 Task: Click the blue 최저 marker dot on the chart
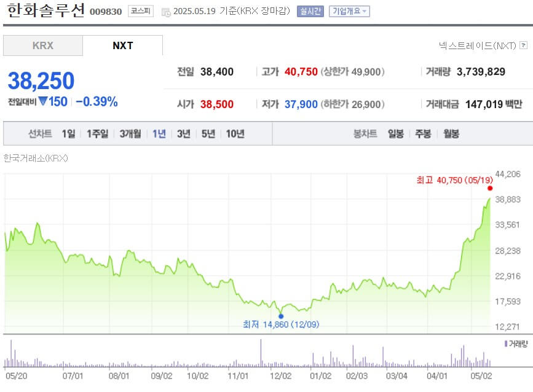281,316
